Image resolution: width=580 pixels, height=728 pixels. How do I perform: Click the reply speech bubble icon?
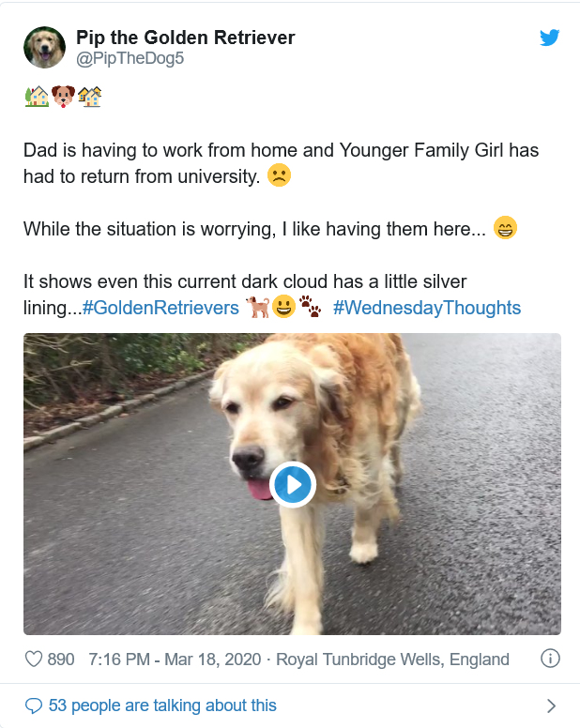(34, 705)
